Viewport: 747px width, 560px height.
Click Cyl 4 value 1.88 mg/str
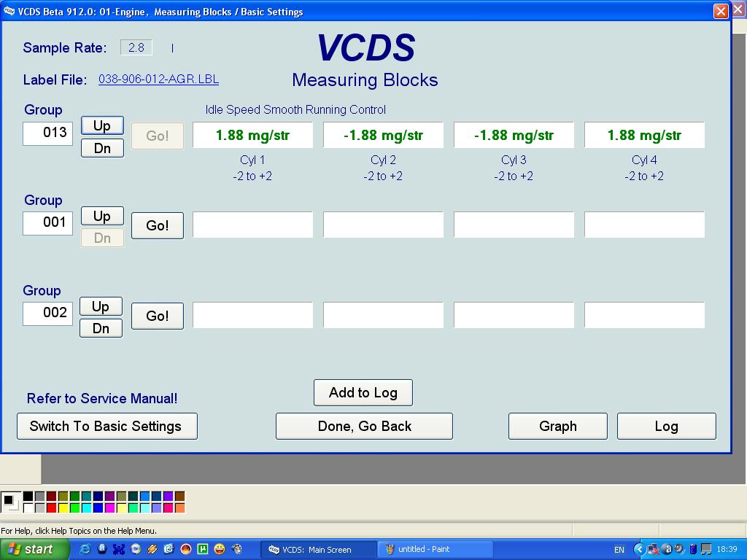tap(644, 135)
